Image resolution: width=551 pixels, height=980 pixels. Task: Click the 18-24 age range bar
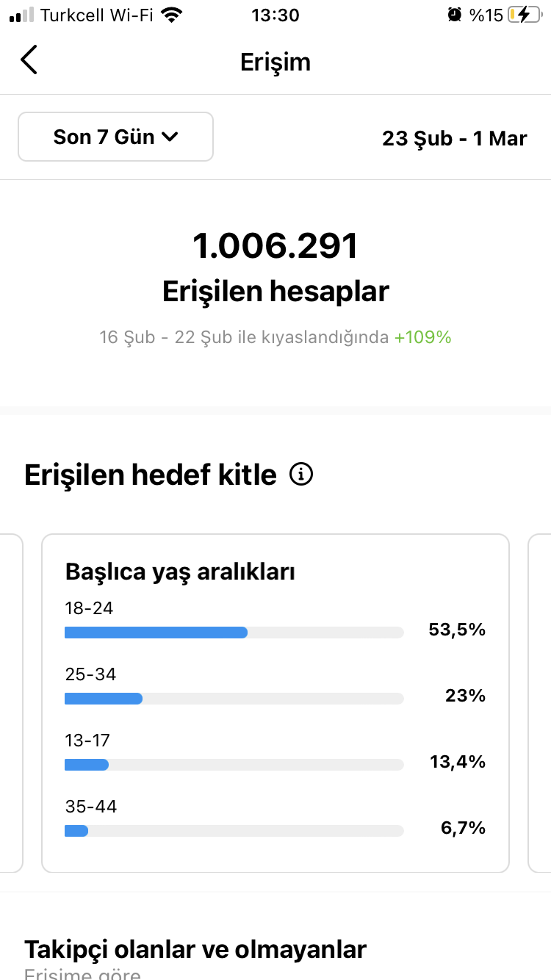click(234, 633)
